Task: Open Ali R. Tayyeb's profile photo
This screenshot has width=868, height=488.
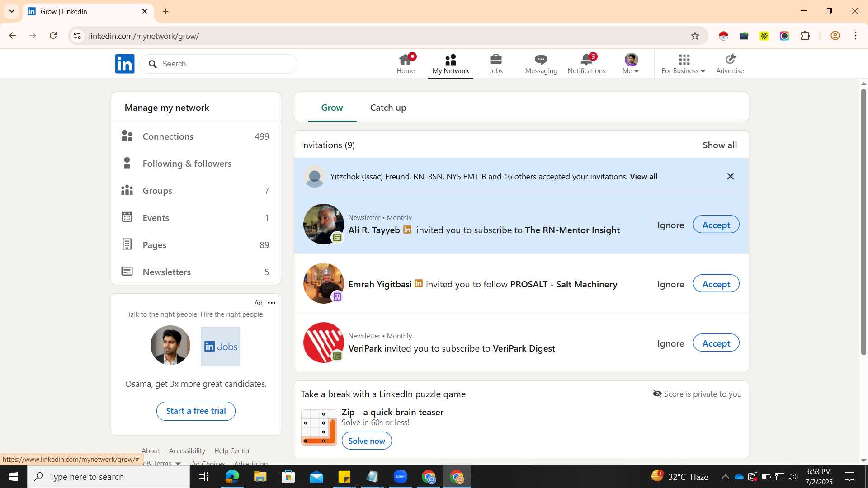Action: click(x=323, y=224)
